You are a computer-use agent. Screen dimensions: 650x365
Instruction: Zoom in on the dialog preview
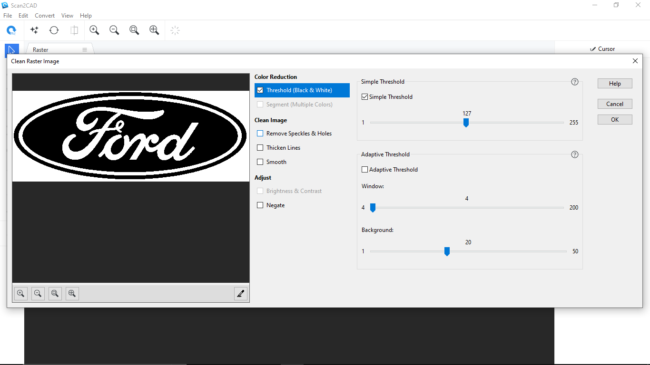[x=21, y=294]
